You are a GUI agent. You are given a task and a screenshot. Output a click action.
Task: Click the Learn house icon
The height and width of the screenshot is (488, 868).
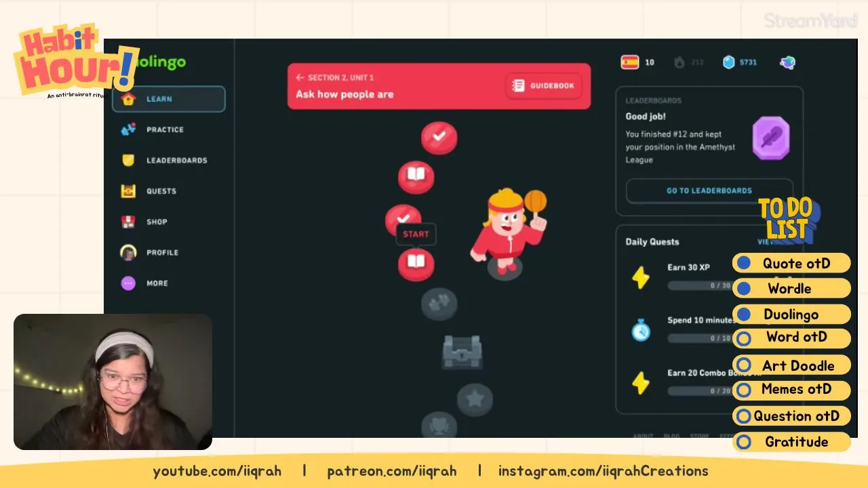pos(128,99)
